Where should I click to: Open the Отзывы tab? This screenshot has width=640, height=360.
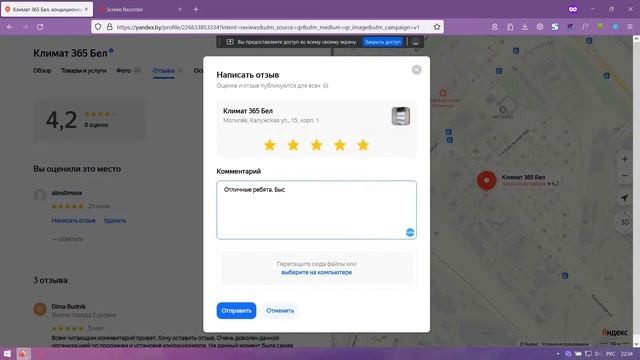point(164,71)
